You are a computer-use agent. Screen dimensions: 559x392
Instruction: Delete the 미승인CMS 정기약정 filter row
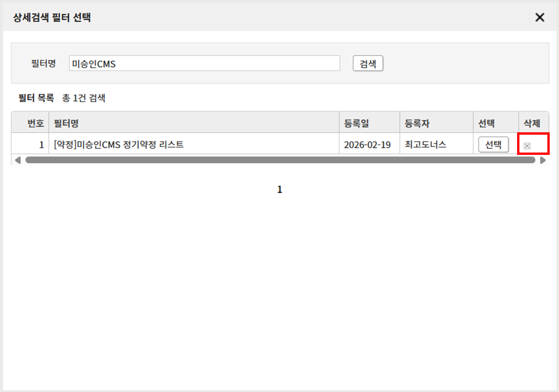527,146
